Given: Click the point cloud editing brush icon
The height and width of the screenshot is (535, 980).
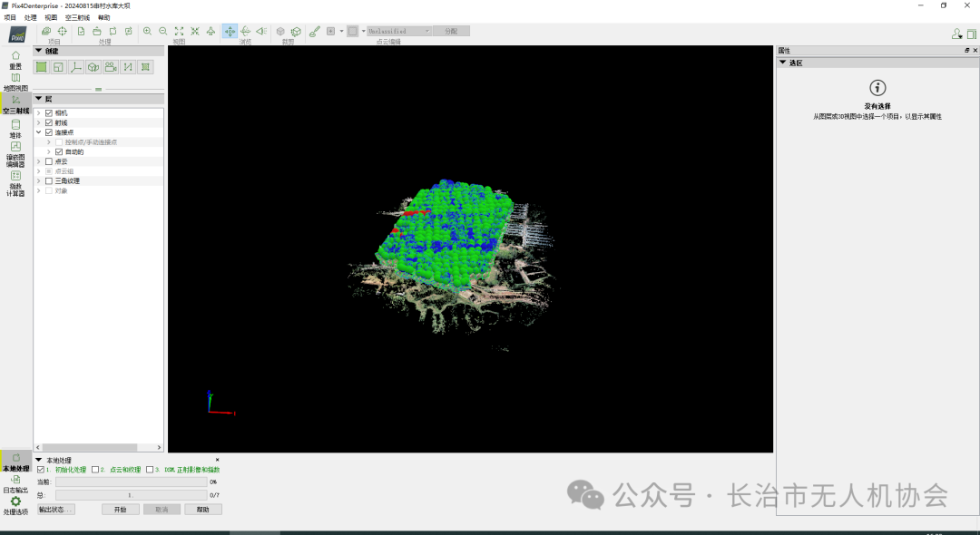Looking at the screenshot, I should [314, 31].
